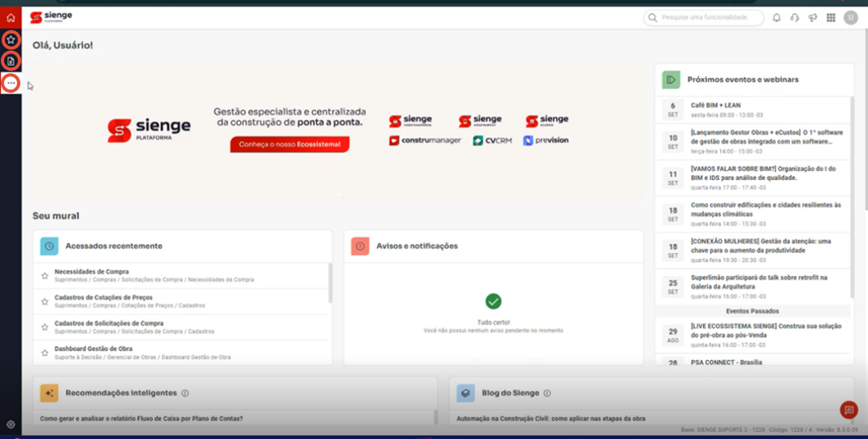Click info icon next to 'Blog do Sienge'

coord(547,393)
